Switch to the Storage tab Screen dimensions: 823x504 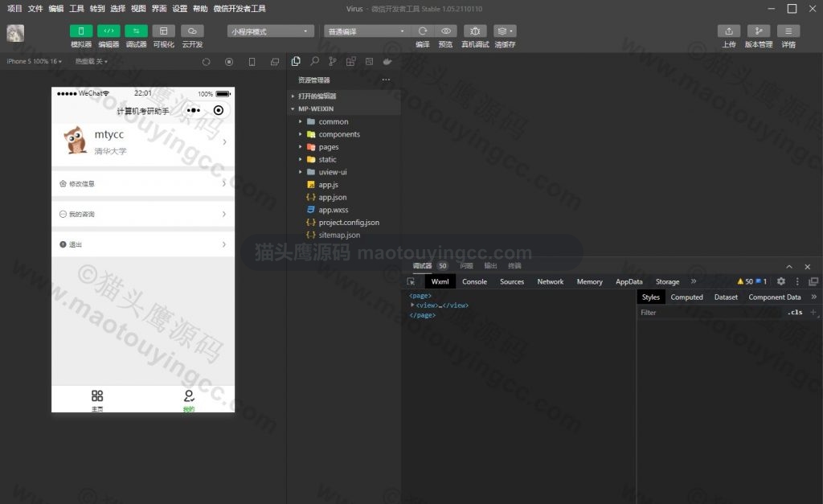point(667,281)
